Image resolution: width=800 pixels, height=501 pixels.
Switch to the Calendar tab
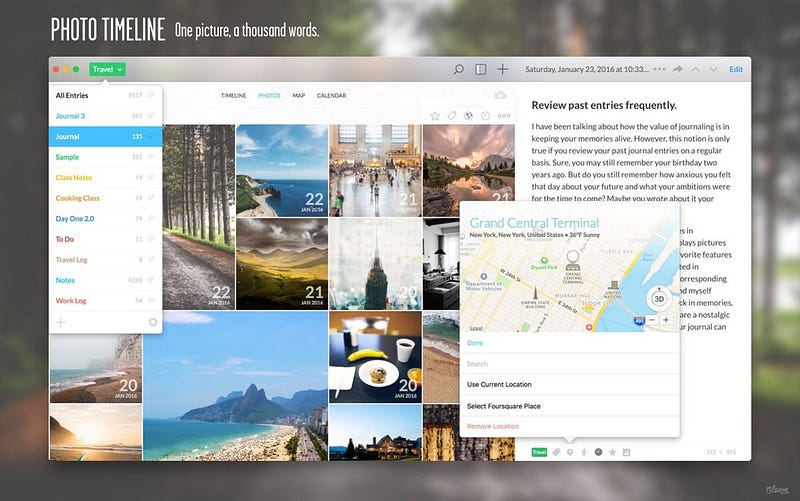[x=332, y=95]
